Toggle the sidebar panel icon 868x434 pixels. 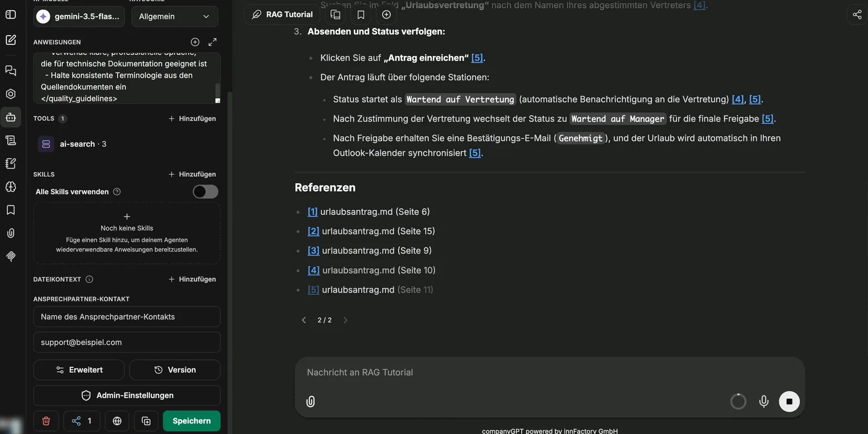click(11, 15)
